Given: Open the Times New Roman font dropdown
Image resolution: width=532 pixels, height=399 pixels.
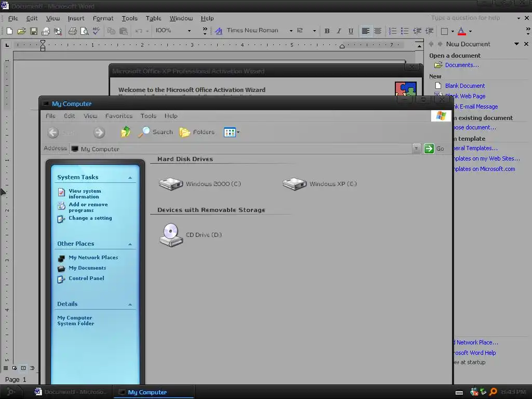Looking at the screenshot, I should coord(291,31).
